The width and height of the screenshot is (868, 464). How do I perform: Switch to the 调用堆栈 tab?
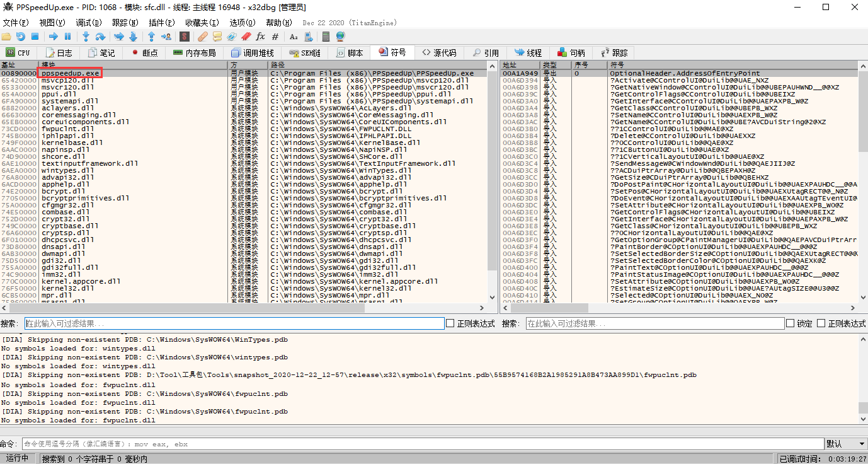252,53
